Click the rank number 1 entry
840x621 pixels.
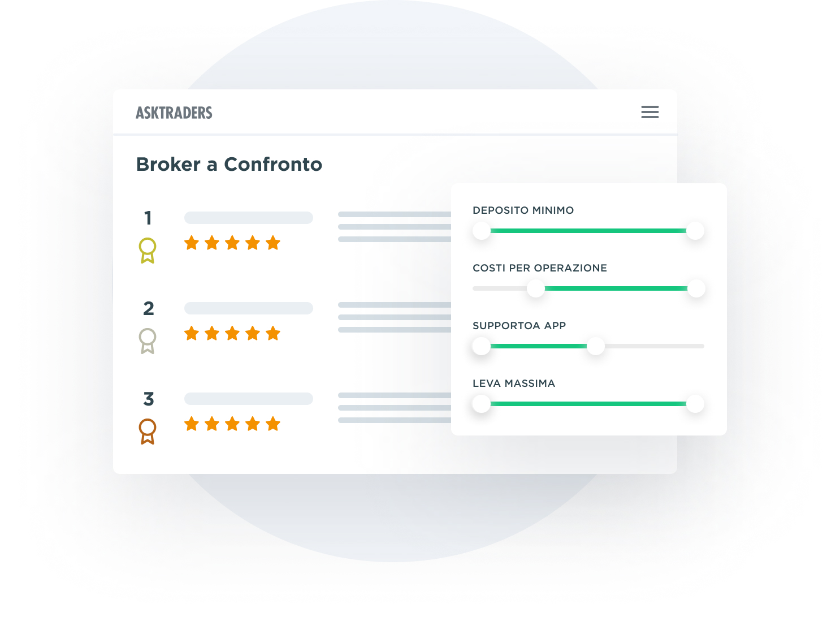148,218
